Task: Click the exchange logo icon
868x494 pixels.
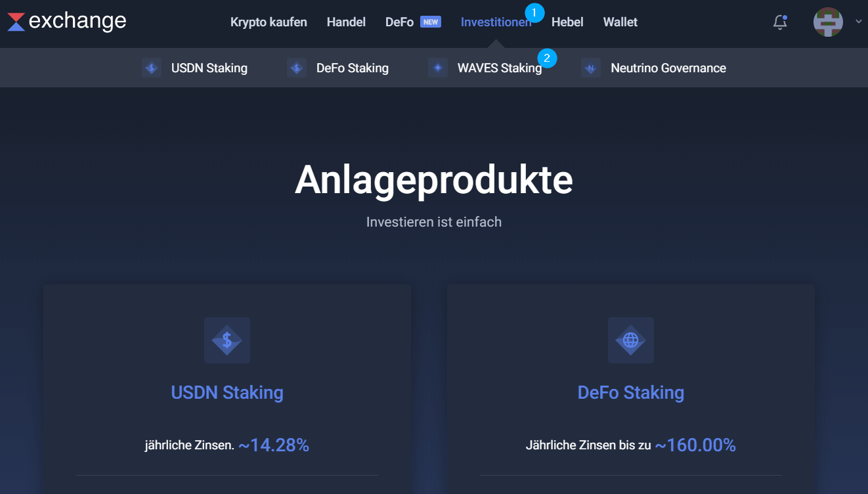Action: [x=16, y=22]
